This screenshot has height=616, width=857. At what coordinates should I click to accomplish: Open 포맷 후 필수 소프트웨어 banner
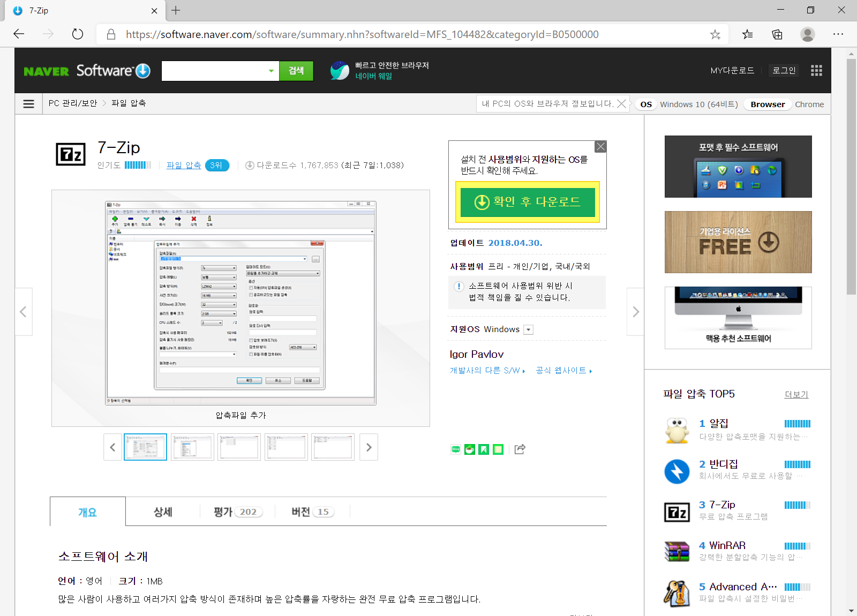point(738,167)
